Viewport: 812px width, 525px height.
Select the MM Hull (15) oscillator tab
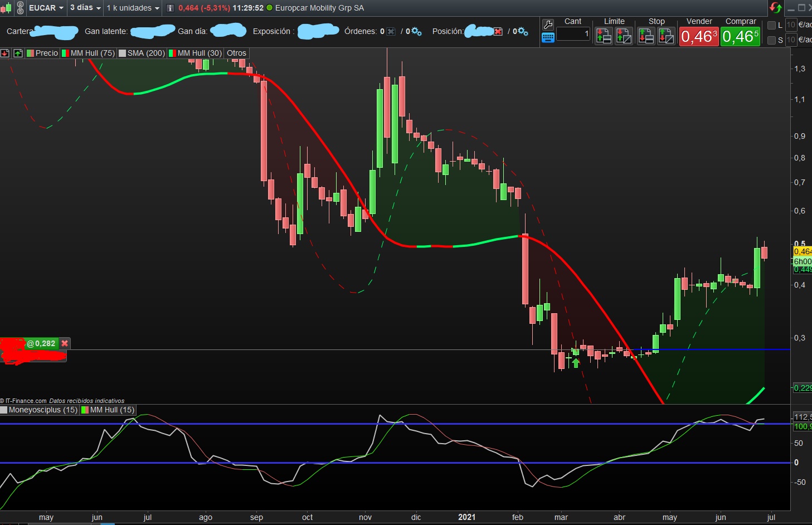point(108,410)
